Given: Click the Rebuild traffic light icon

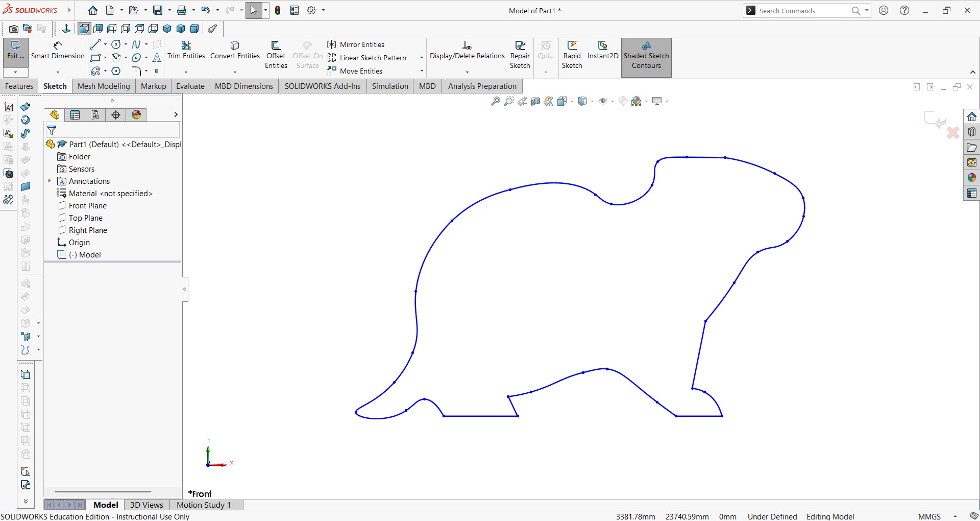Looking at the screenshot, I should (278, 10).
